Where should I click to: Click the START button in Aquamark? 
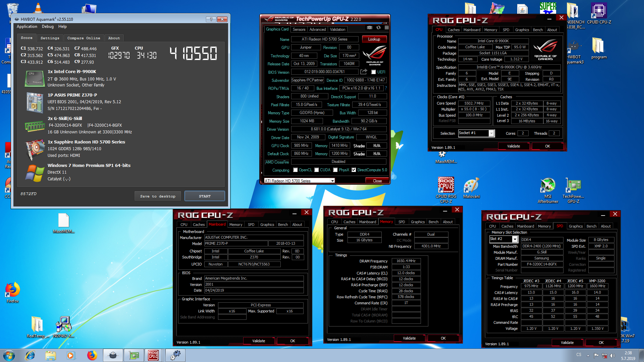[x=205, y=196]
